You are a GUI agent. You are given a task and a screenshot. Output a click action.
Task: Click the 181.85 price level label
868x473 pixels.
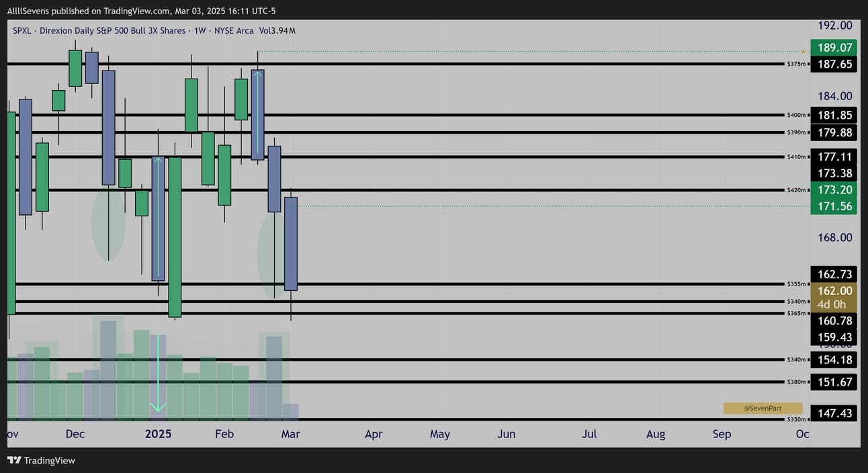tap(833, 115)
